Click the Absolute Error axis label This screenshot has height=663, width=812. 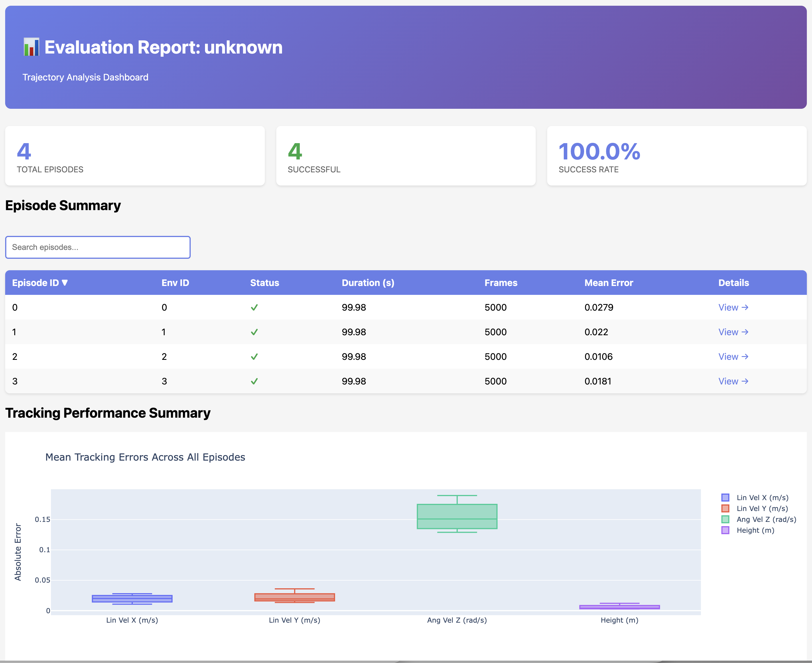pos(17,552)
